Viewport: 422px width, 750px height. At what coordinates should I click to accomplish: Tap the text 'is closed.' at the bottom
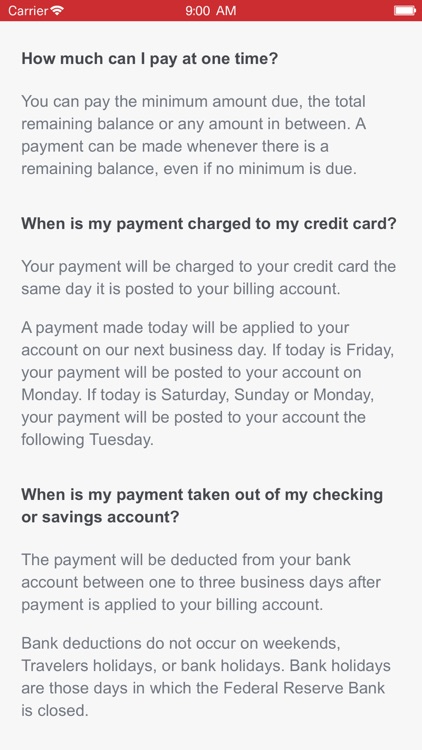click(x=55, y=710)
